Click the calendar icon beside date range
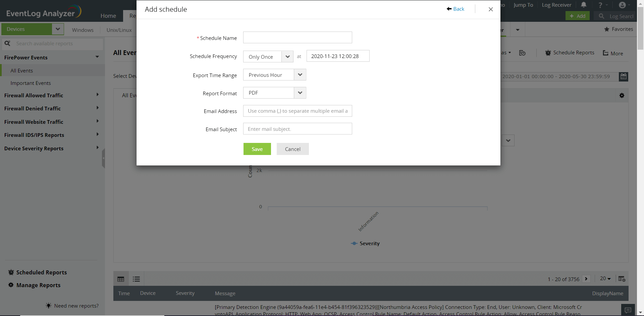 [x=624, y=76]
